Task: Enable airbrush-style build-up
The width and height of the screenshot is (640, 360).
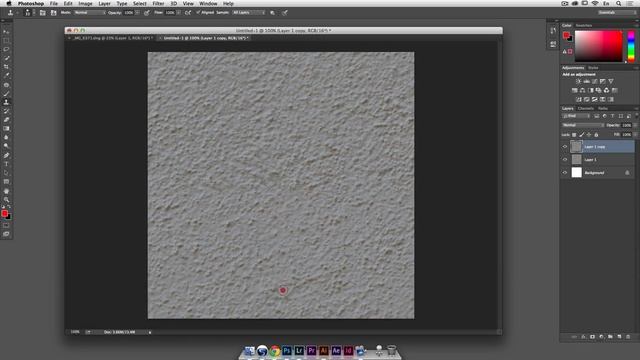Action: click(x=188, y=13)
